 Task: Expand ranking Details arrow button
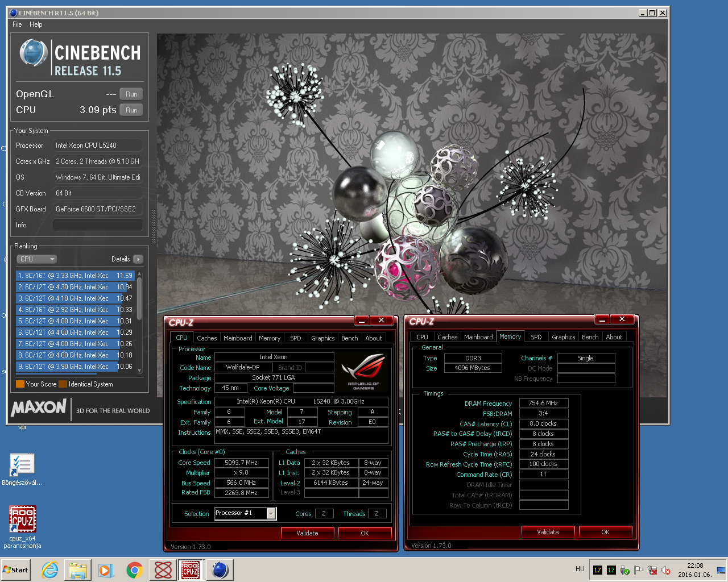(138, 259)
